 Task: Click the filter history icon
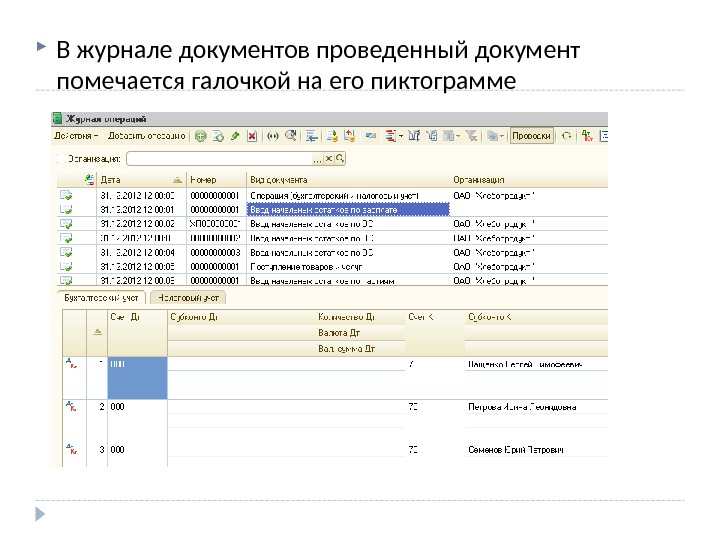click(x=449, y=136)
